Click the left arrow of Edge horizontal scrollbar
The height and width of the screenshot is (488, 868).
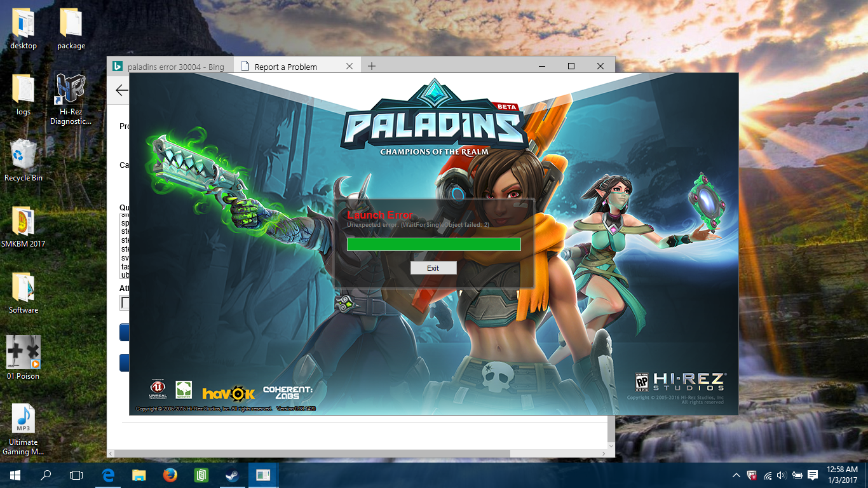pyautogui.click(x=111, y=454)
